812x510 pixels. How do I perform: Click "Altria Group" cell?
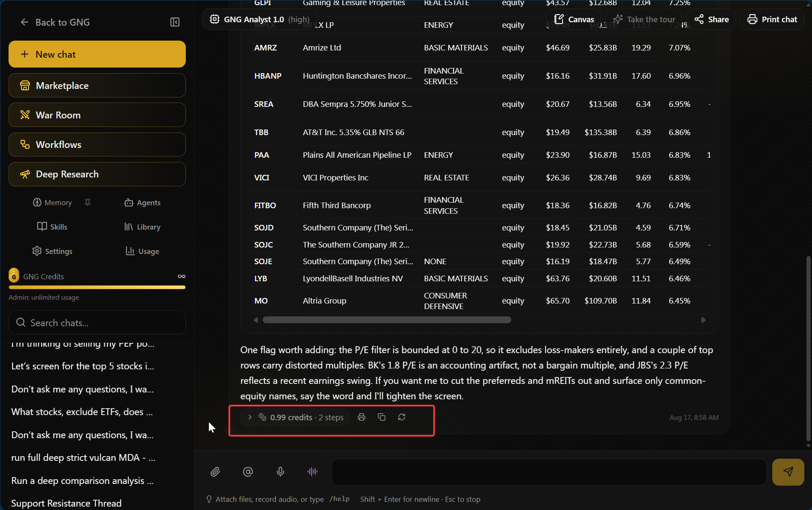(x=325, y=301)
